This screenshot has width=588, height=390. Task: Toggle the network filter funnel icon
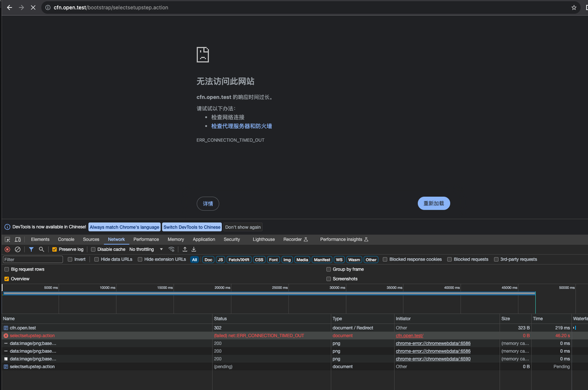[31, 249]
